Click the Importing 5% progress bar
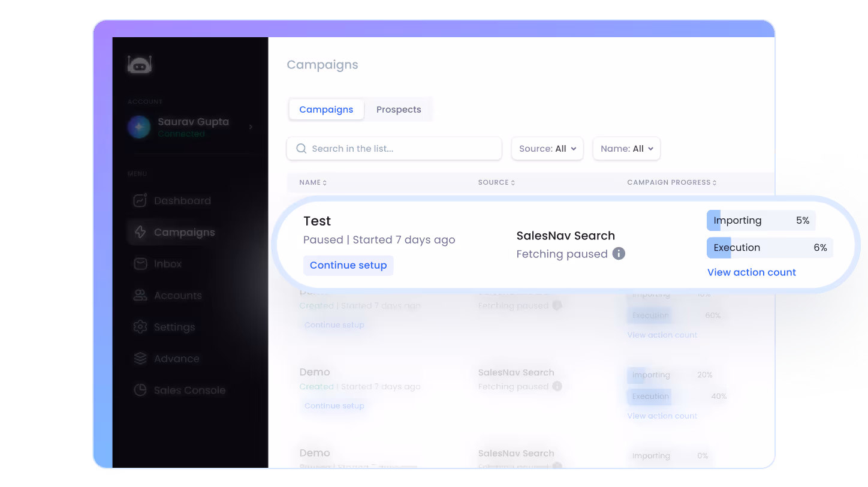 761,221
